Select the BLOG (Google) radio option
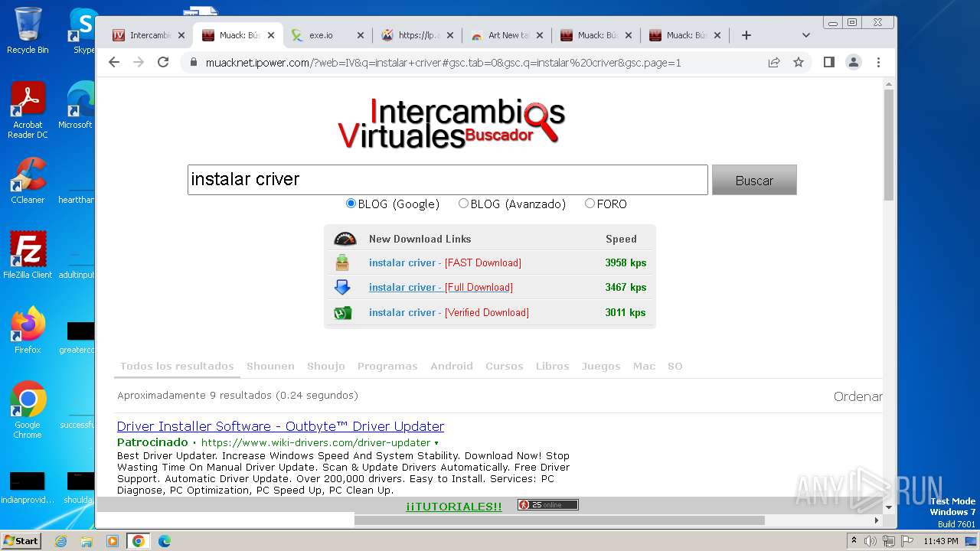Viewport: 980px width, 551px height. 351,204
